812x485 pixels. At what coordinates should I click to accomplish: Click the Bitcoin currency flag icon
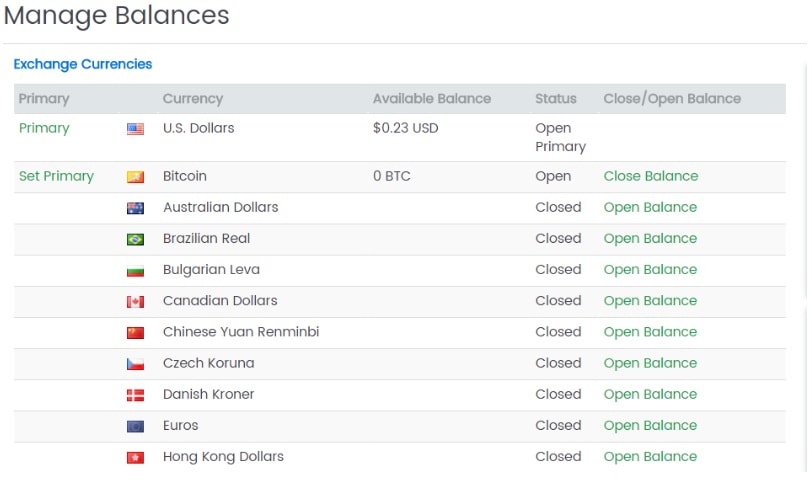pyautogui.click(x=135, y=177)
